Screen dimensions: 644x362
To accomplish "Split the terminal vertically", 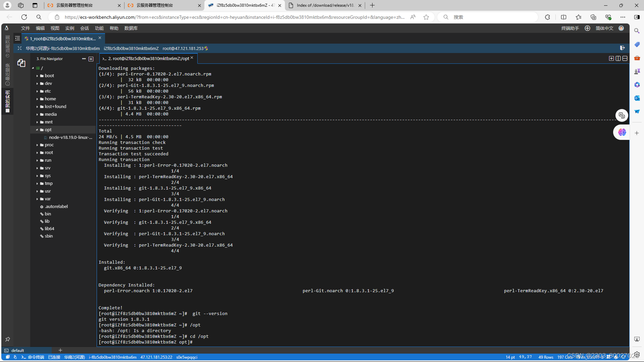I will [618, 58].
